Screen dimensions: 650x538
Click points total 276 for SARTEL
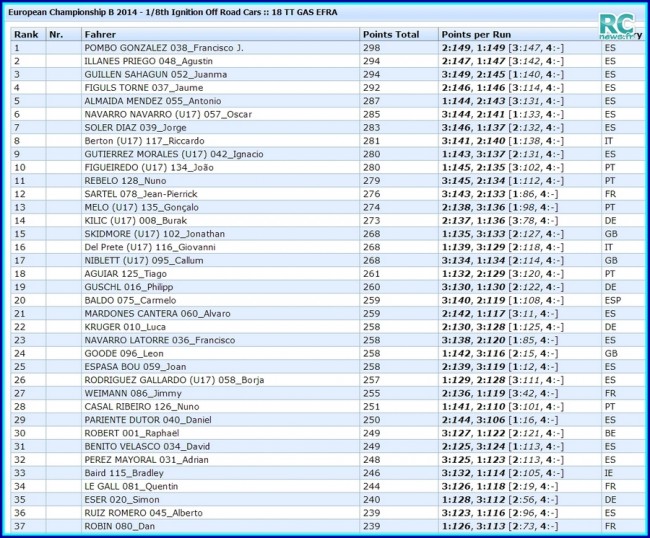click(371, 194)
